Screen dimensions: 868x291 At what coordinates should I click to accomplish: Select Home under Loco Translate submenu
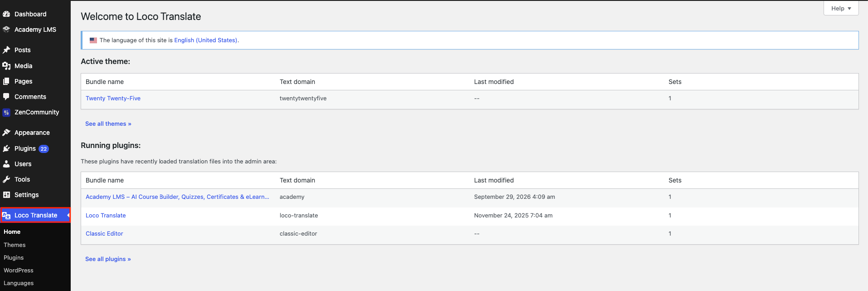[x=12, y=232]
